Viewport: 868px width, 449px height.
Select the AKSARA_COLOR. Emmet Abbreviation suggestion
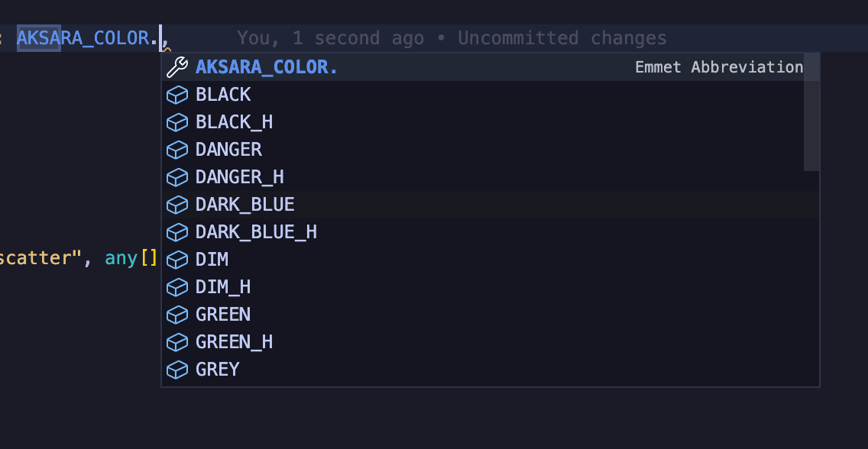(x=267, y=67)
